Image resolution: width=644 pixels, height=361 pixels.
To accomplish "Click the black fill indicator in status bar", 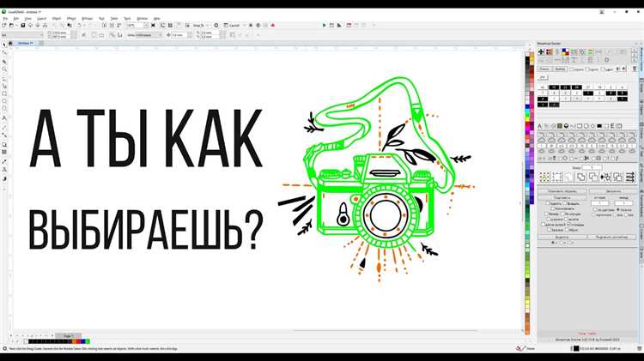I will click(576, 348).
